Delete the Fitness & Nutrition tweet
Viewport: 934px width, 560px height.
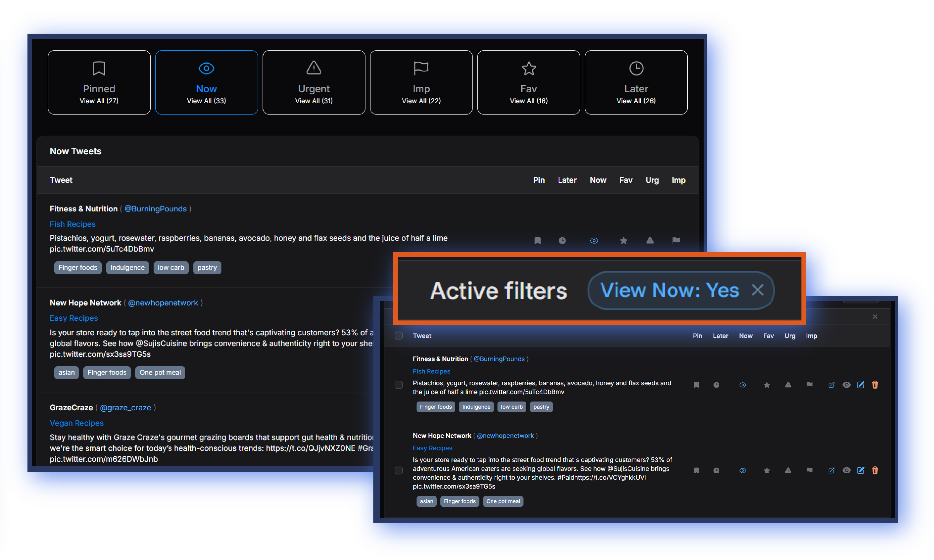click(x=875, y=385)
